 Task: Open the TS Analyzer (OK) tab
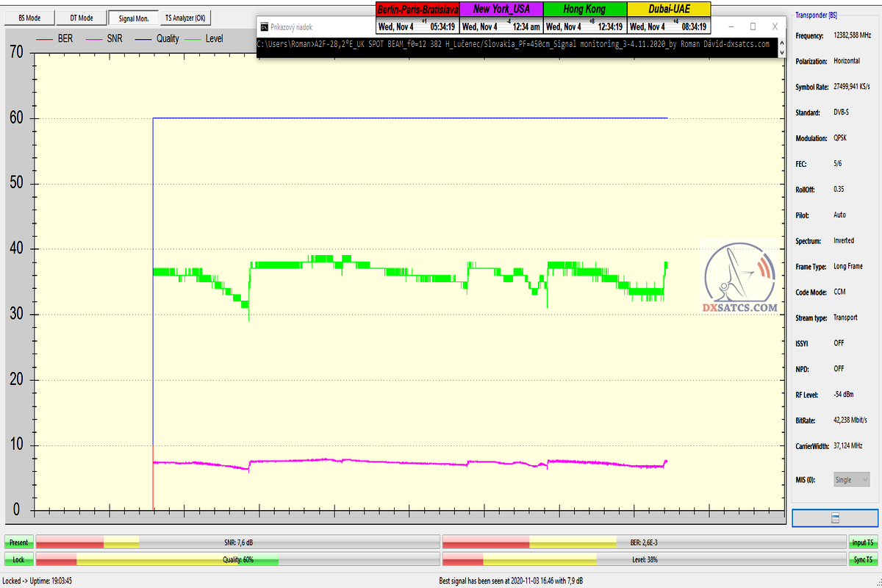coord(185,18)
